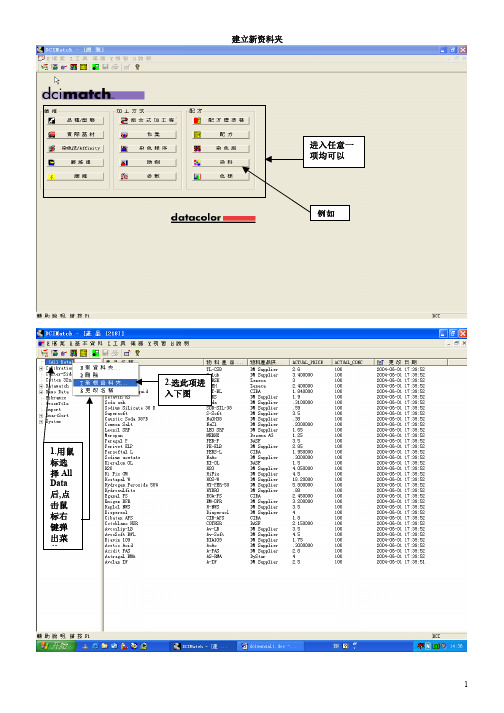Click the first toolbar icon in the 染料 [218] window
The width and height of the screenshot is (504, 713).
[45, 353]
